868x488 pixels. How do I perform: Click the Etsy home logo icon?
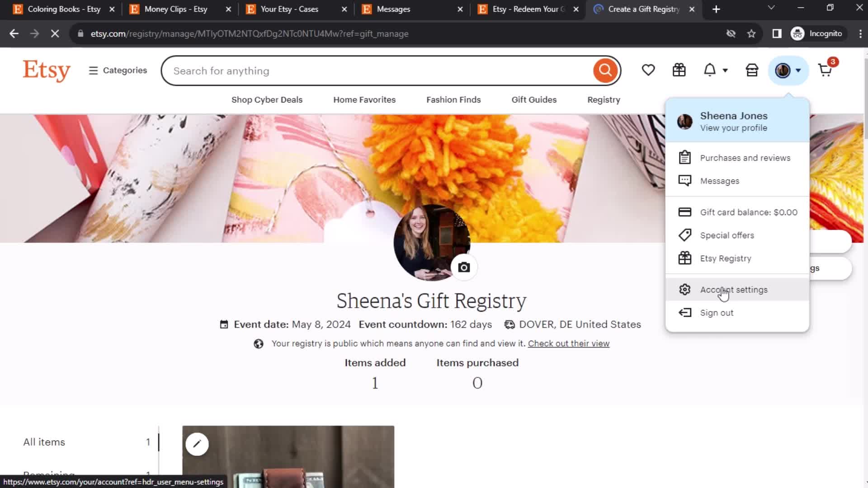tap(47, 70)
